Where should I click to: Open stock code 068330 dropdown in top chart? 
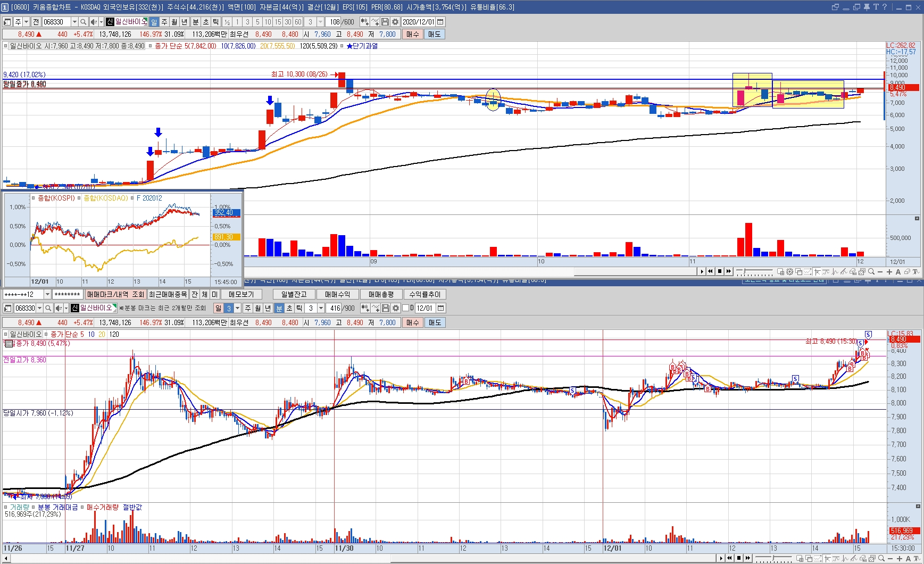point(74,22)
